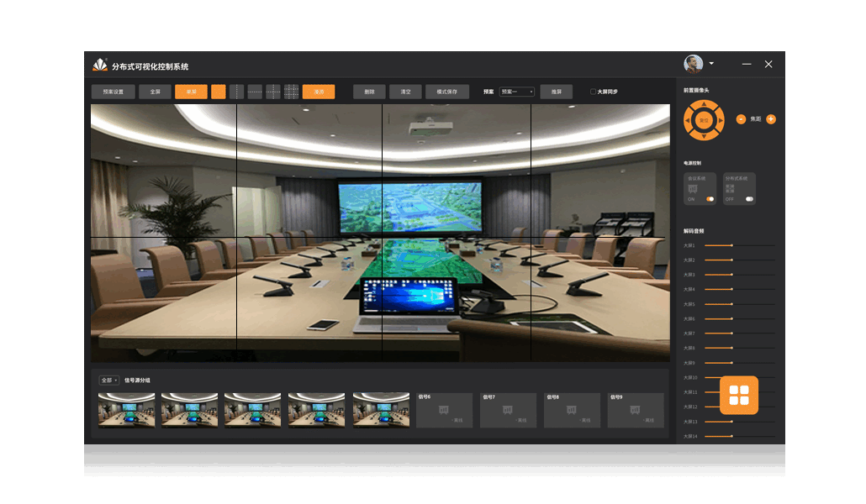
Task: Open the 预案一 preset dropdown
Action: point(517,92)
